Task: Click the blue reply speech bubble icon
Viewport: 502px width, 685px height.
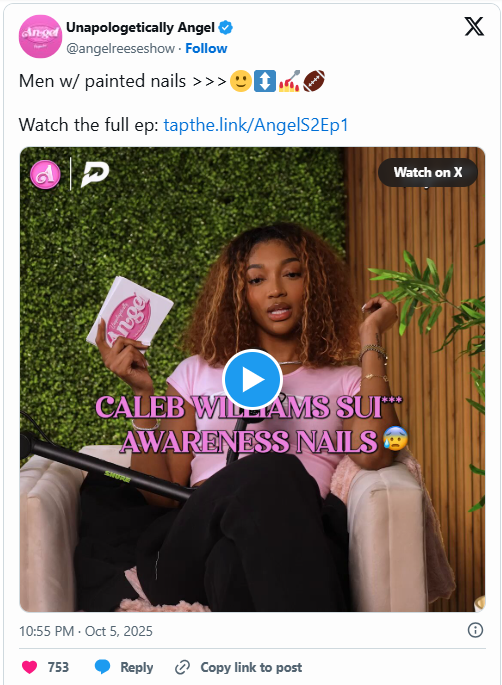Action: (x=102, y=667)
